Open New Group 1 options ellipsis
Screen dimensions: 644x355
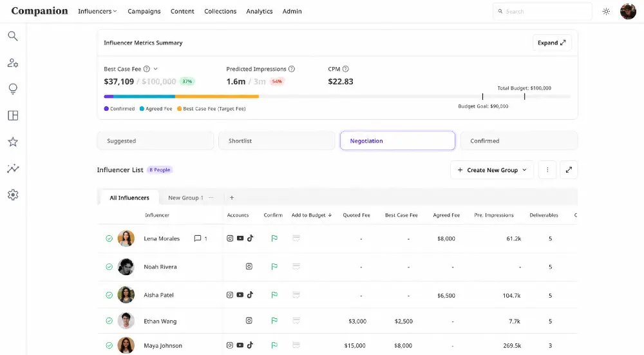coord(211,198)
